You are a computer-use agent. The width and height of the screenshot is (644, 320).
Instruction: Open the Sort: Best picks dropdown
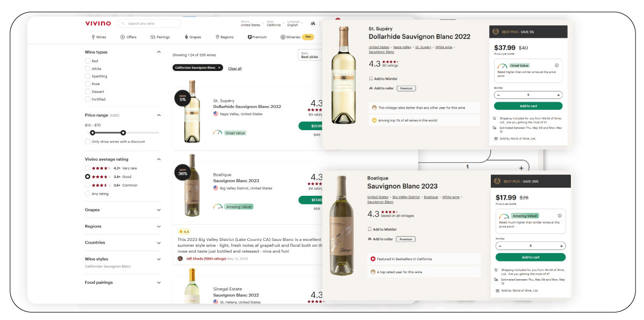pos(310,55)
